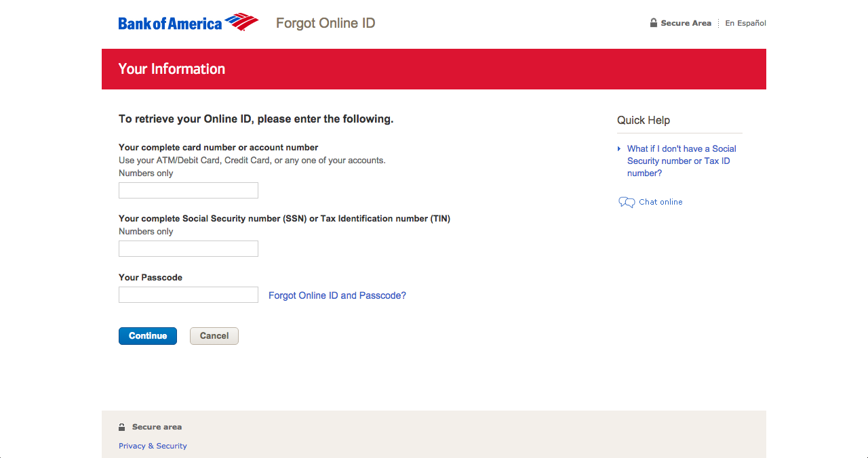Viewport: 868px width, 458px height.
Task: Click the Quick Help heading
Action: click(x=643, y=120)
